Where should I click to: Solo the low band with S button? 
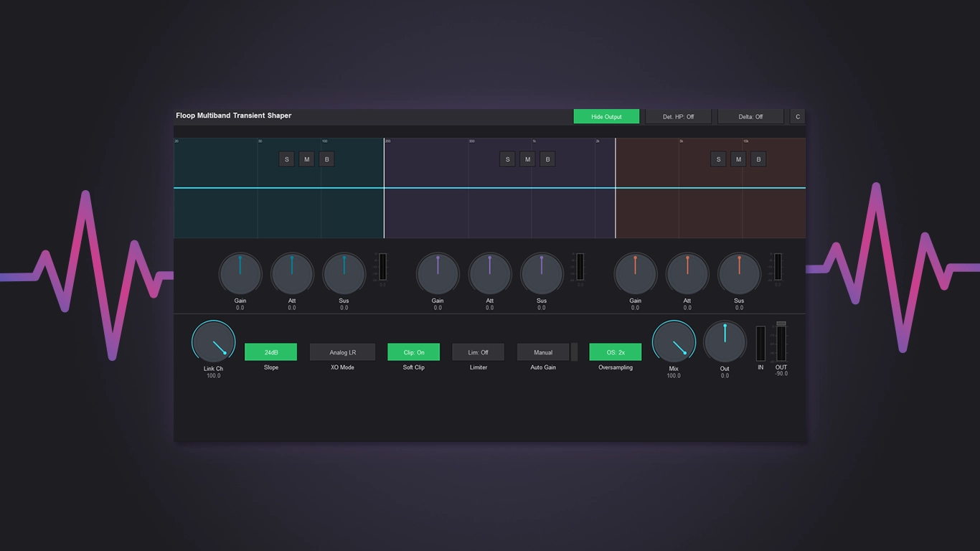pos(287,159)
